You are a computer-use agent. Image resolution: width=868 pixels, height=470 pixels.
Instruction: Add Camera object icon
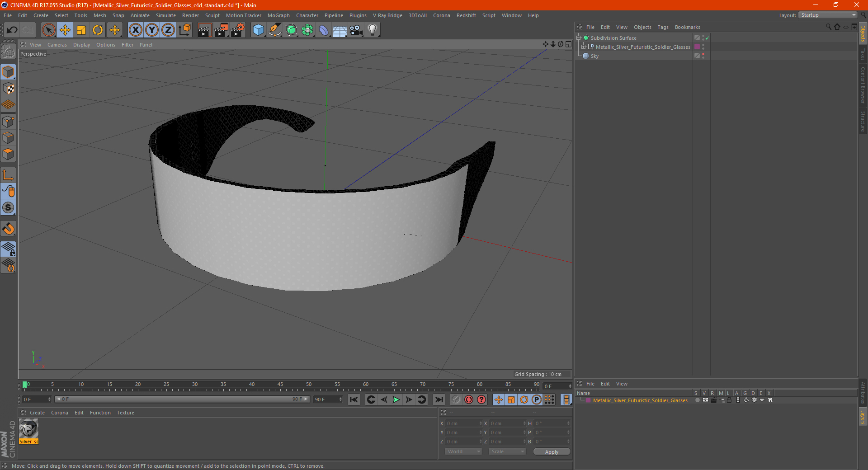tap(356, 30)
